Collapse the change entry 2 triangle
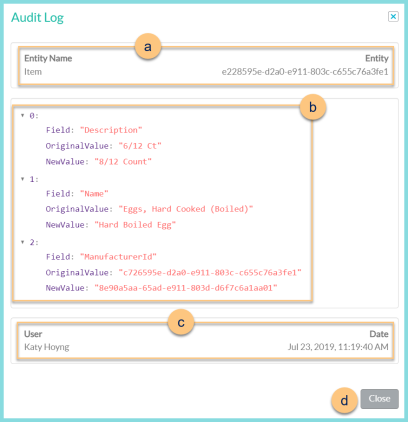 [23, 242]
